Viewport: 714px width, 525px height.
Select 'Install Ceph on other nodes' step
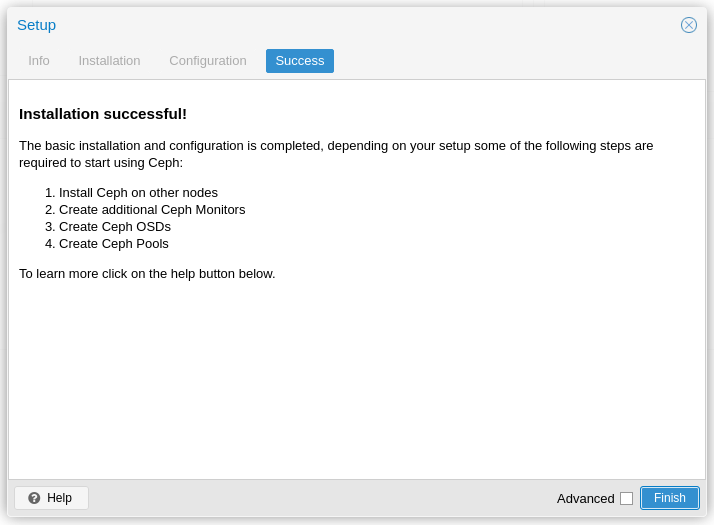tap(138, 193)
